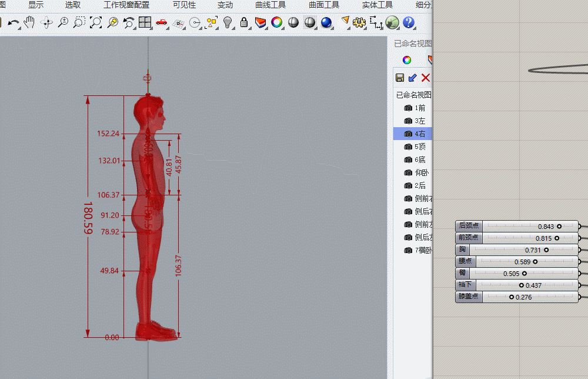Open the four-viewport layout icon

(145, 23)
